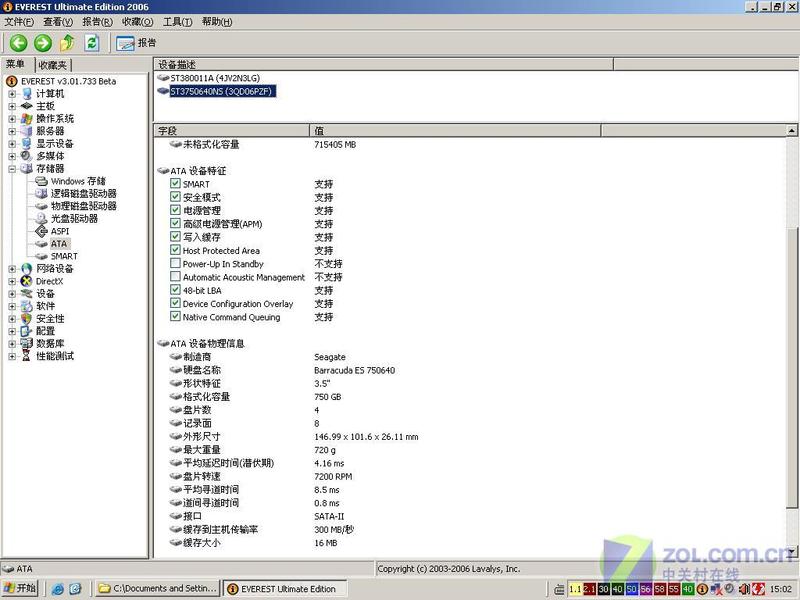Image resolution: width=800 pixels, height=600 pixels.
Task: Open the 帮助(H) menu
Action: click(x=217, y=22)
